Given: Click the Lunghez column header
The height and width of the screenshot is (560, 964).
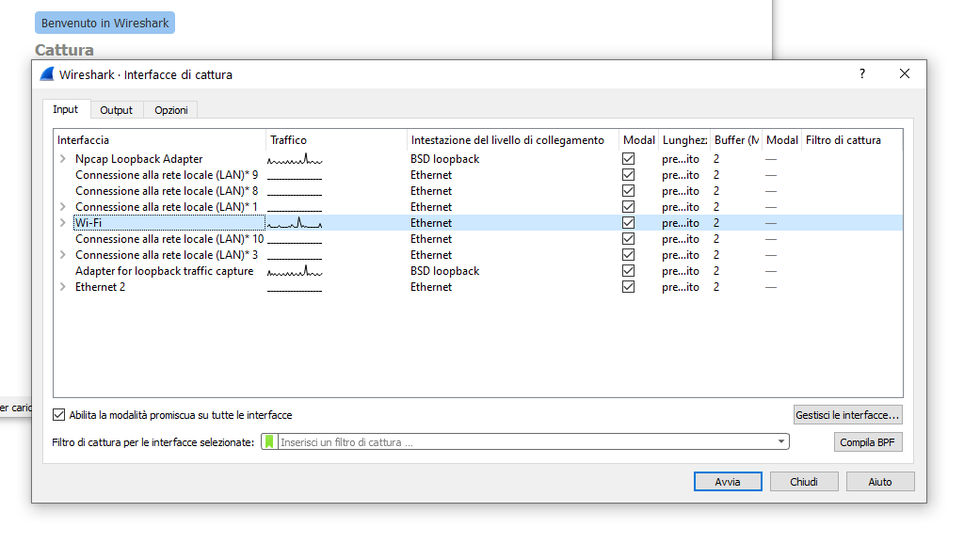Looking at the screenshot, I should (x=684, y=140).
